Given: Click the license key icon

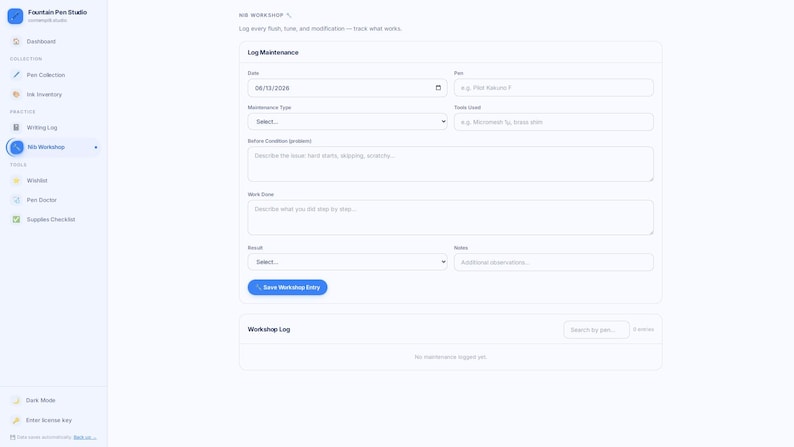Looking at the screenshot, I should click(x=16, y=420).
